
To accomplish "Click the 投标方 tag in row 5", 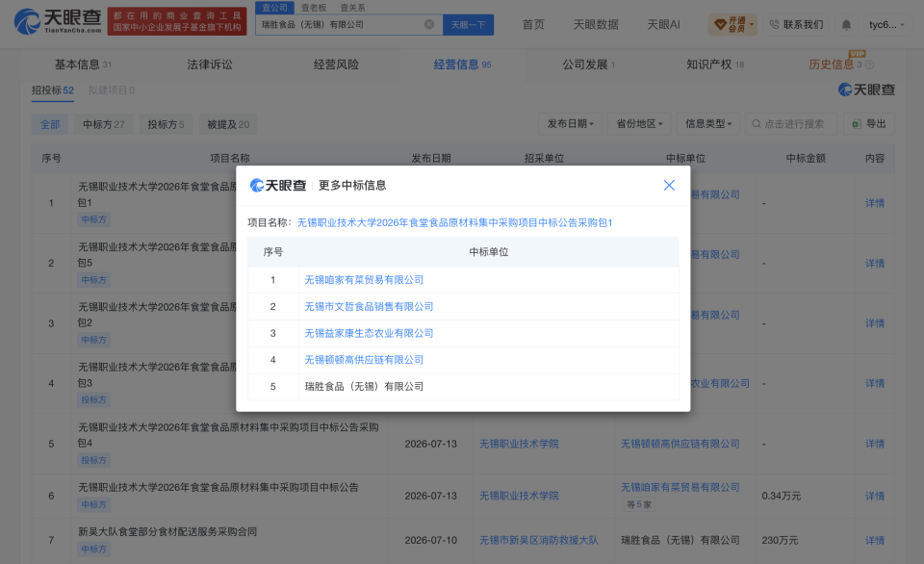I will pos(93,460).
